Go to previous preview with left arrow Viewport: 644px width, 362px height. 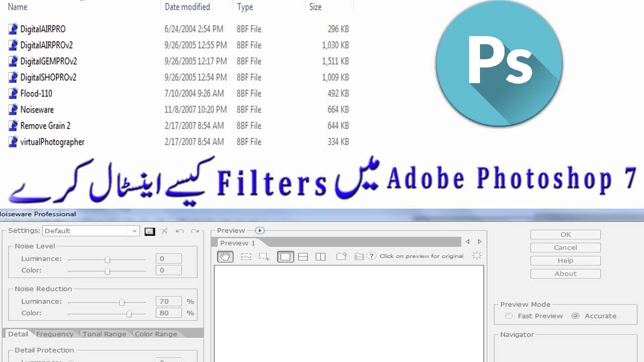coord(467,242)
